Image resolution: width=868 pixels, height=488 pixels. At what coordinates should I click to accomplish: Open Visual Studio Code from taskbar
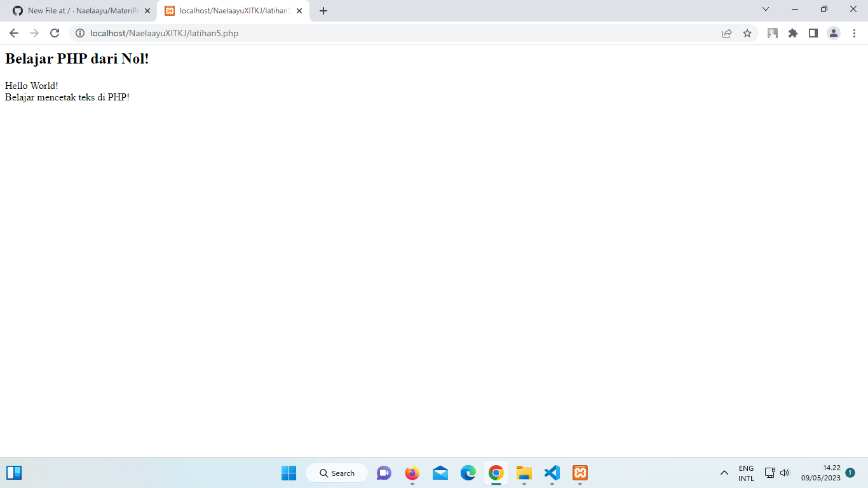[552, 473]
